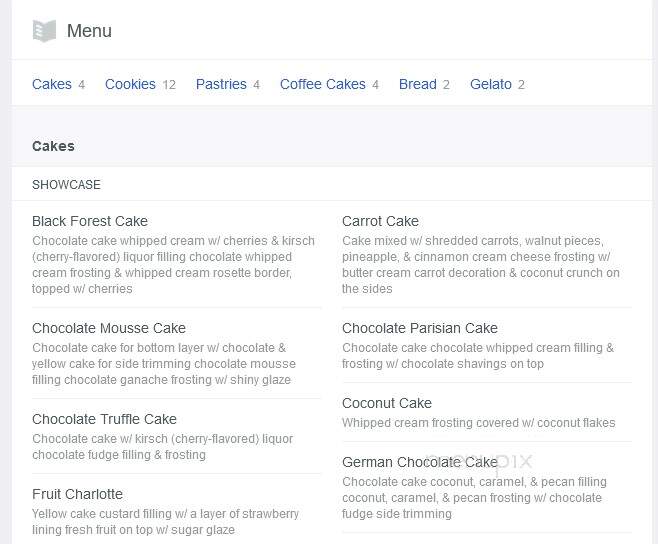Click the SHOWCASE section label

tap(66, 185)
